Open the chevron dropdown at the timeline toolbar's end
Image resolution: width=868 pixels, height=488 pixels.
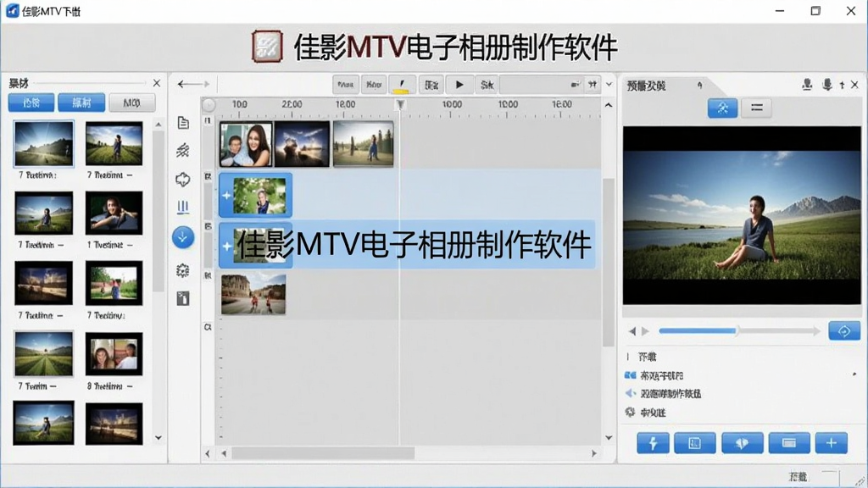[609, 85]
